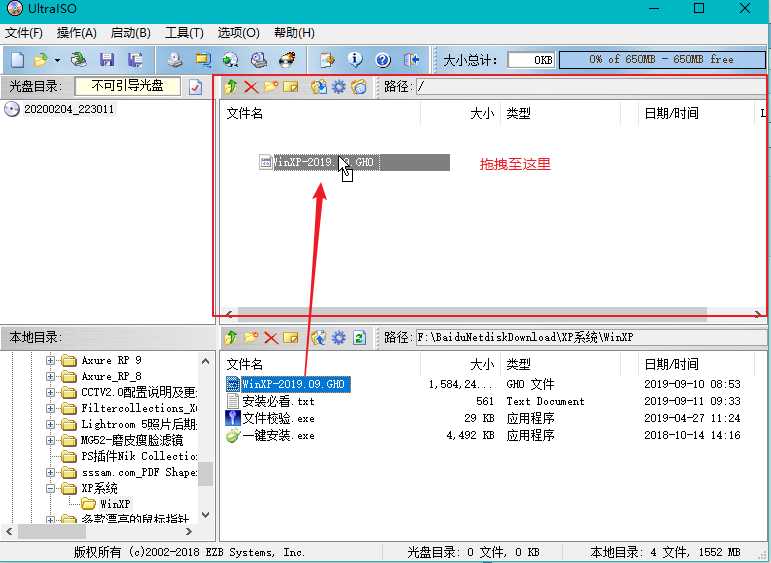Open the 操作(A) menu
Screen dimensions: 771x563
[77, 33]
